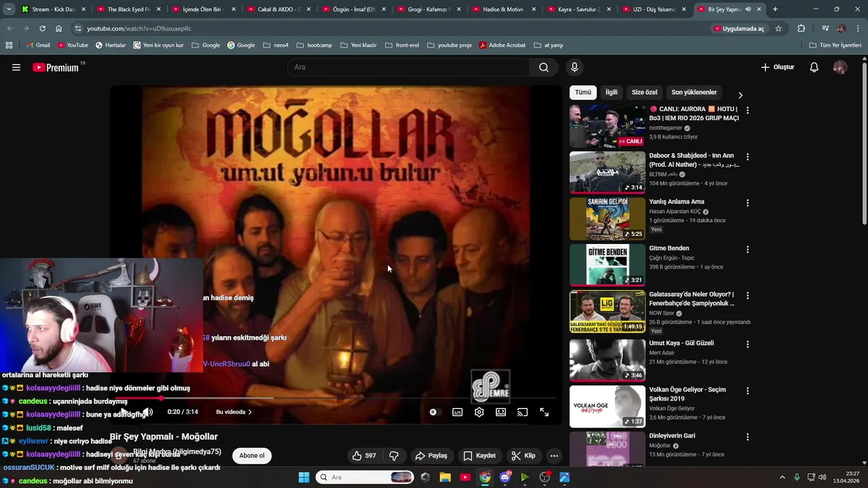
Task: Like the video with 597 likes
Action: click(x=363, y=455)
